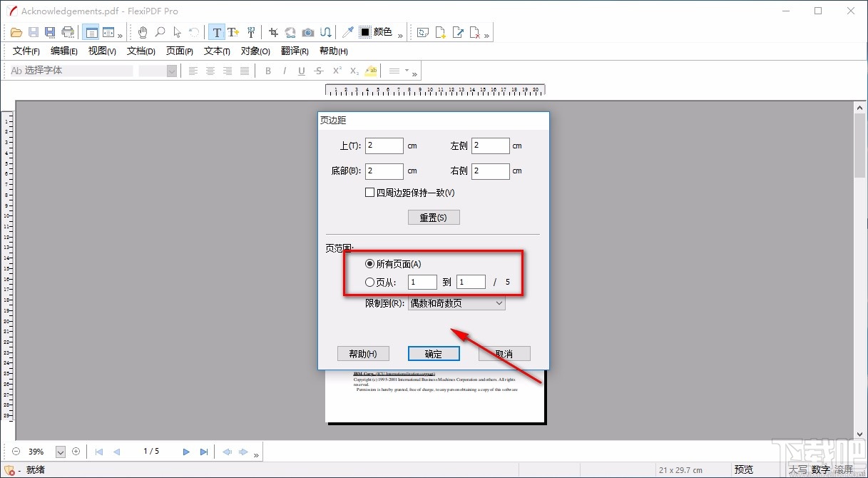
Task: Open the 文件 menu
Action: pyautogui.click(x=26, y=51)
